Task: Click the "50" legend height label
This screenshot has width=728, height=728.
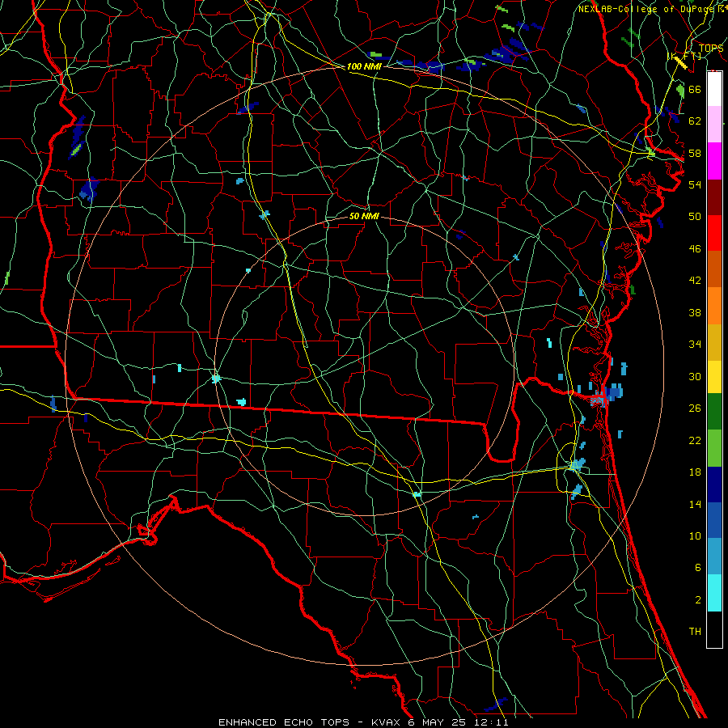Action: [x=695, y=216]
